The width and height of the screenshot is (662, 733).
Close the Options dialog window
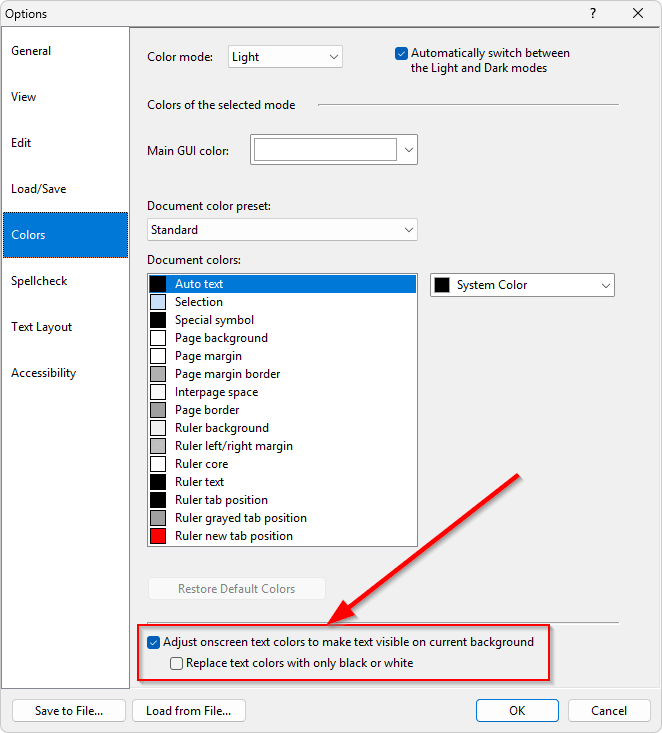click(638, 13)
